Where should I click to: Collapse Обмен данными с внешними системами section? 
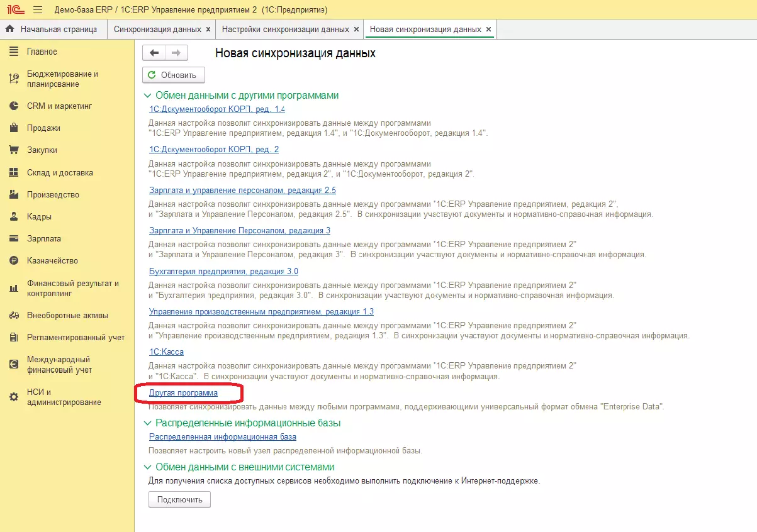click(148, 467)
